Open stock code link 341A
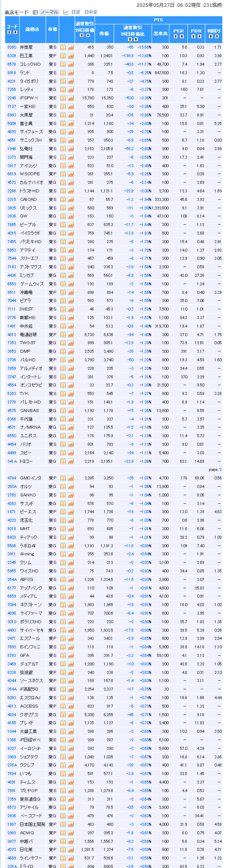Image resolution: width=227 pixels, height=868 pixels. coord(12,461)
